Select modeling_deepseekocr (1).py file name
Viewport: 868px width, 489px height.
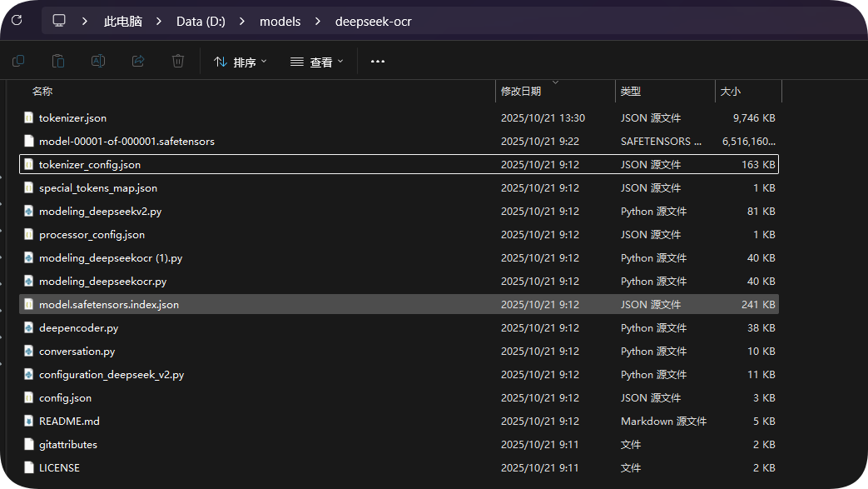[x=111, y=257]
